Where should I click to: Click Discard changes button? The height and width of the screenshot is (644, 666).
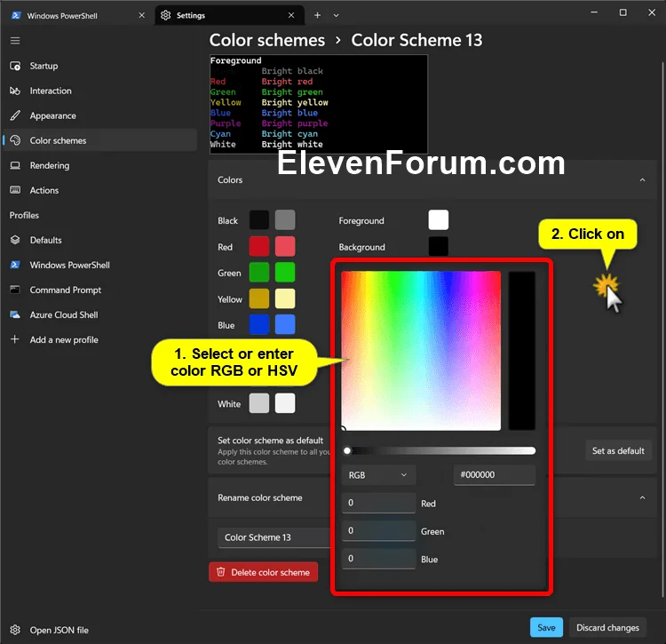pos(607,627)
